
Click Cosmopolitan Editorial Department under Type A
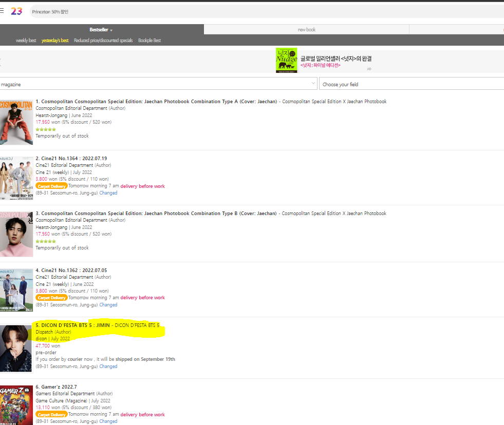pyautogui.click(x=71, y=108)
